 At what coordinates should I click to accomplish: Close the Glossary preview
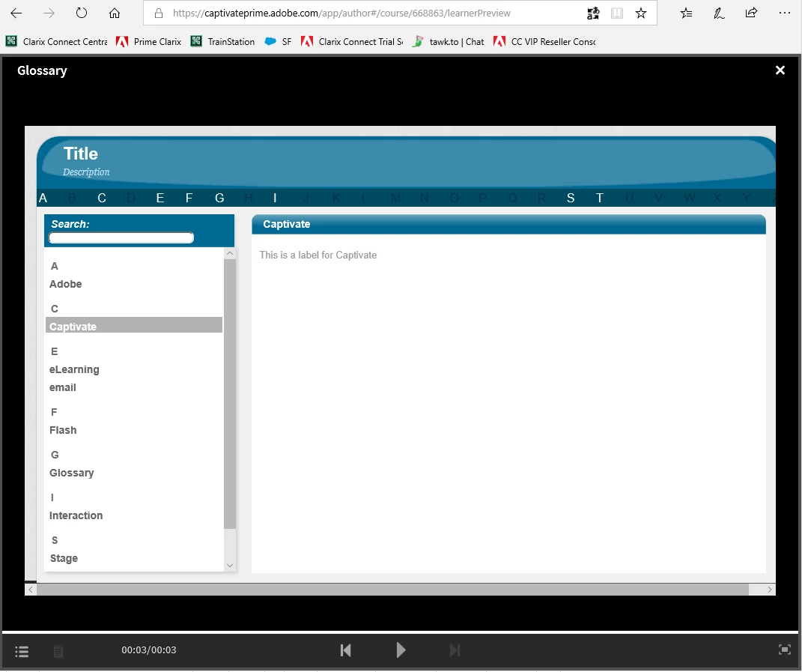pos(780,70)
